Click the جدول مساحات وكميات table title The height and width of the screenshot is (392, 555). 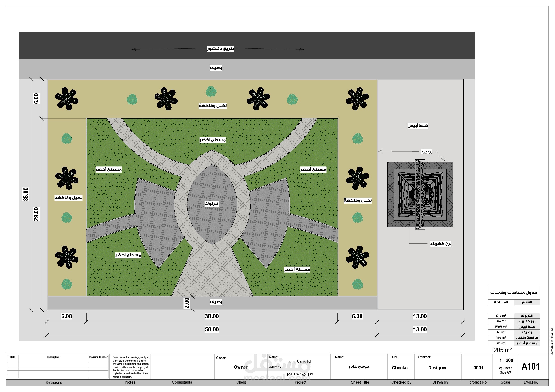click(x=514, y=293)
